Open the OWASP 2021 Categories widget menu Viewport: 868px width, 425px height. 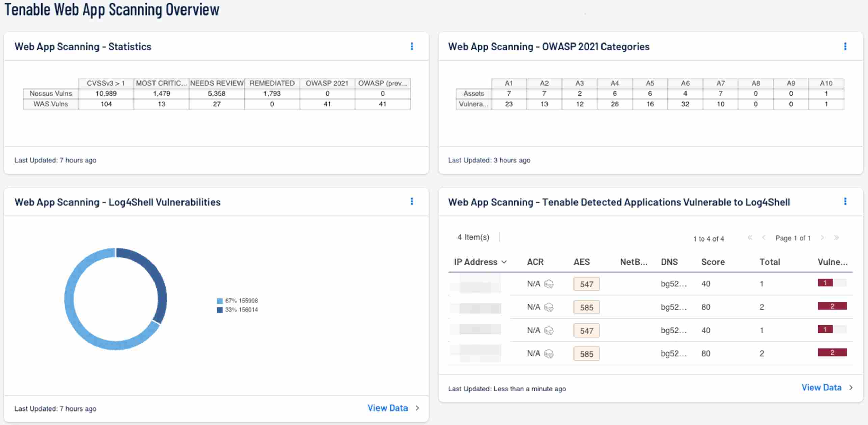coord(845,47)
